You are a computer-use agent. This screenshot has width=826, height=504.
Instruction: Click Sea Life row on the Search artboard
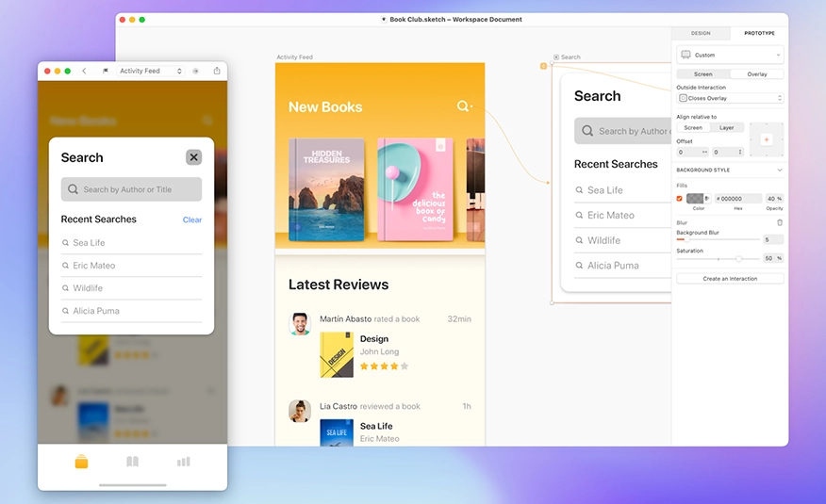[x=622, y=190]
